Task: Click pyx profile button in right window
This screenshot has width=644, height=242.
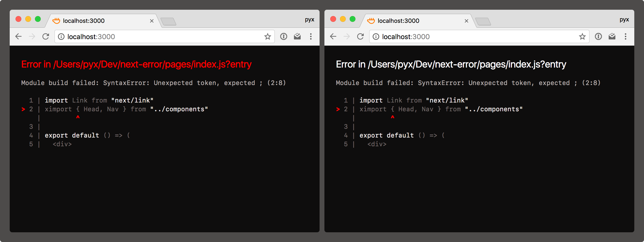Action: coord(624,19)
